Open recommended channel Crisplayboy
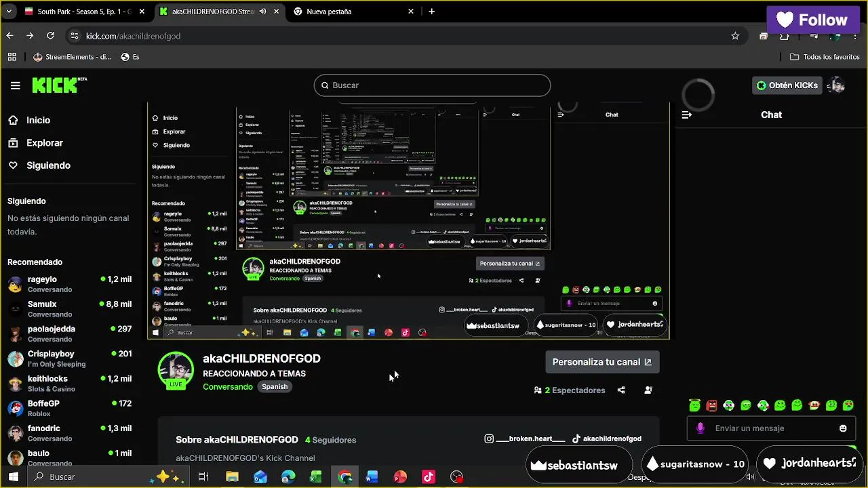This screenshot has height=488, width=868. (x=70, y=359)
